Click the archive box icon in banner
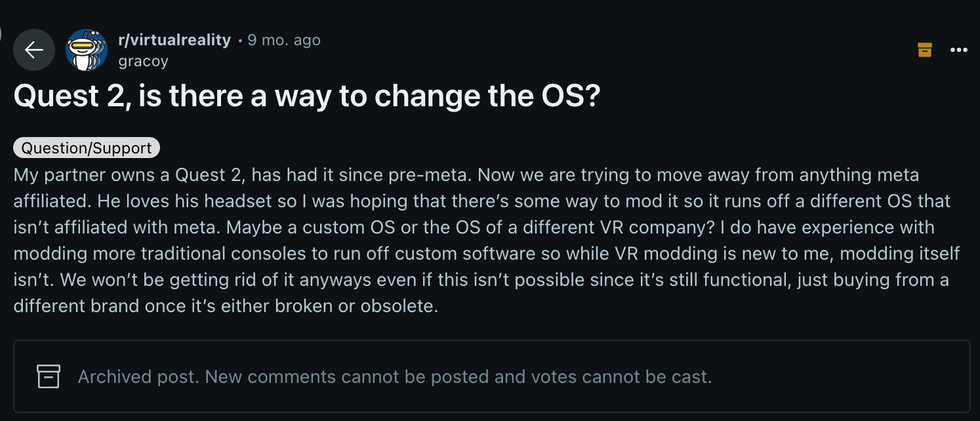 49,376
